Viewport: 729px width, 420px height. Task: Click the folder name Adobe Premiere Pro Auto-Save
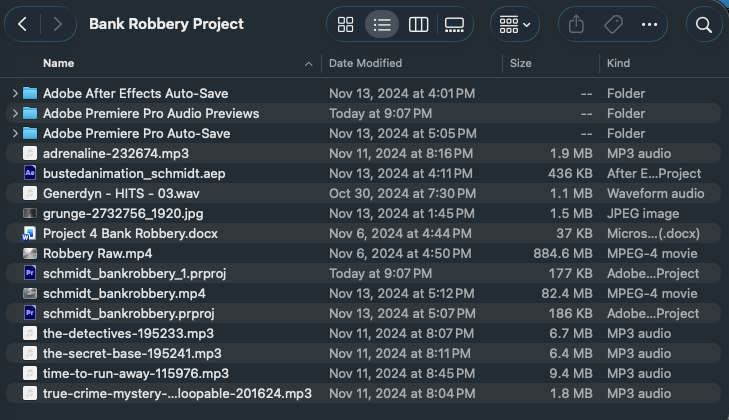point(136,133)
